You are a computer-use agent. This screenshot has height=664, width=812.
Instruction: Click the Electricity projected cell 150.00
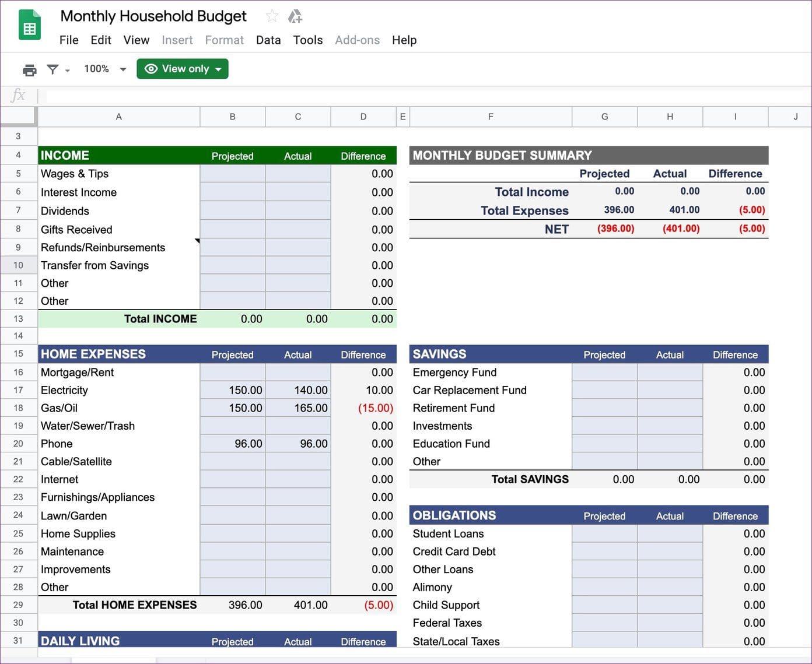(x=233, y=390)
